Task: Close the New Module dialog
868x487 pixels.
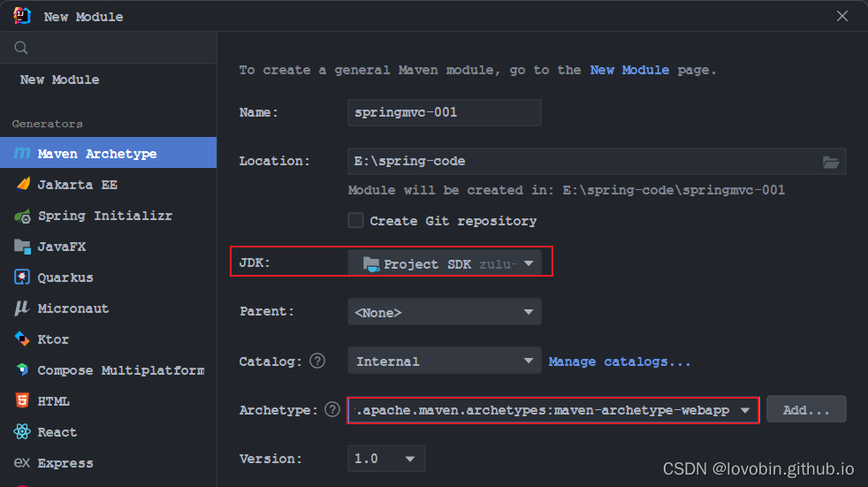Action: 842,16
